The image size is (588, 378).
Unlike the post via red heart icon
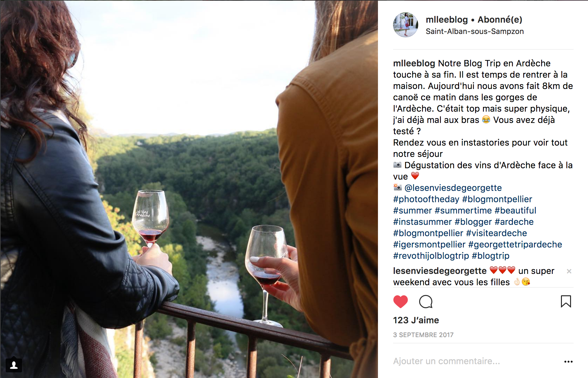pyautogui.click(x=400, y=302)
